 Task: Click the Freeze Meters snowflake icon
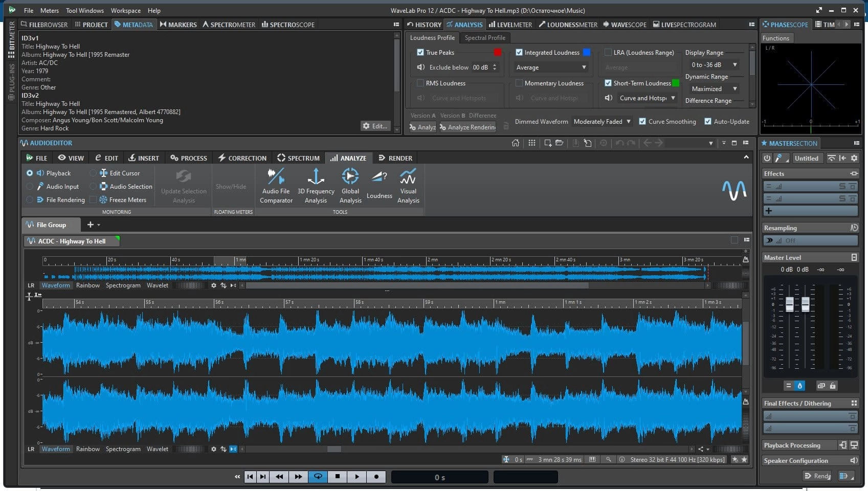tap(103, 200)
